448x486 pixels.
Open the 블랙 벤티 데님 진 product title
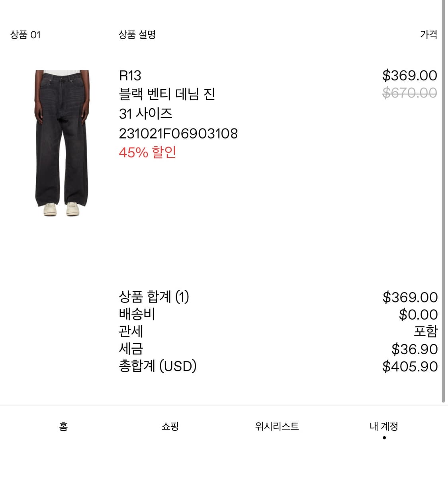pos(167,94)
